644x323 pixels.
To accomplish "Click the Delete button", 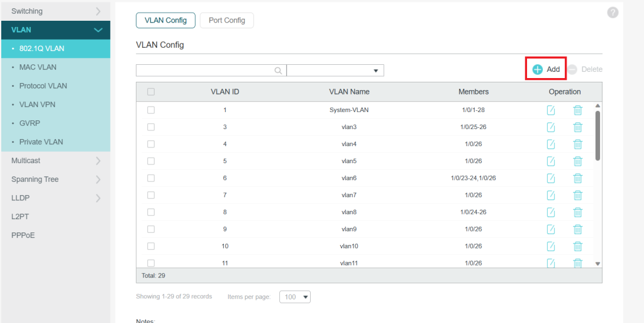I will (586, 69).
